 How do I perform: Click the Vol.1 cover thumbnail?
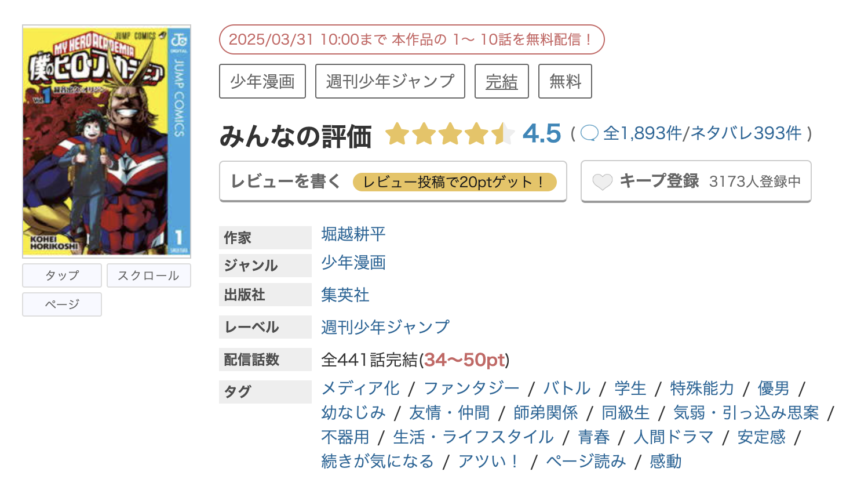click(106, 140)
